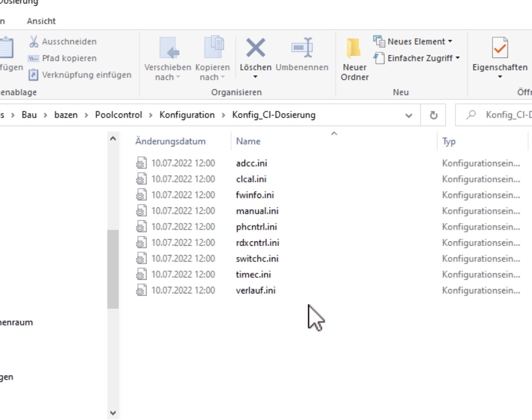Sort by Typ column header
Viewport: 532px width, 420px height.
click(449, 141)
